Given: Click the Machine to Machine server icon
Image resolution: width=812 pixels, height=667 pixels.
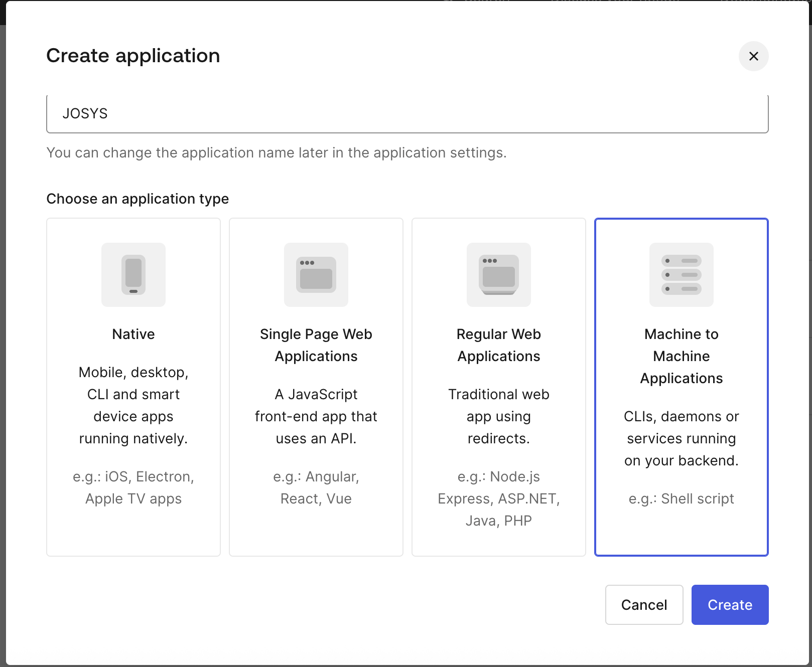Looking at the screenshot, I should pyautogui.click(x=681, y=275).
